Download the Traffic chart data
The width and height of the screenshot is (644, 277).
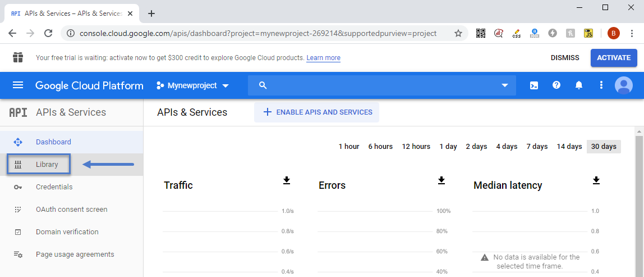coord(287,180)
